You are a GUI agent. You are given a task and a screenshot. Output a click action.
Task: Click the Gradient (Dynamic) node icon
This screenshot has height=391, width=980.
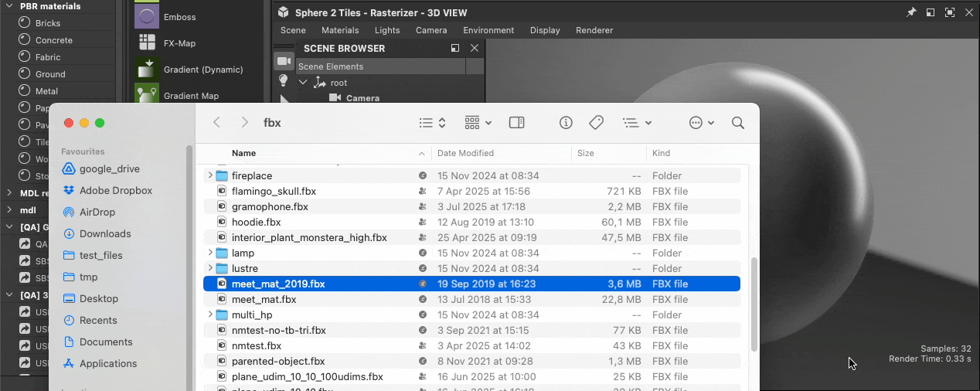coord(147,70)
